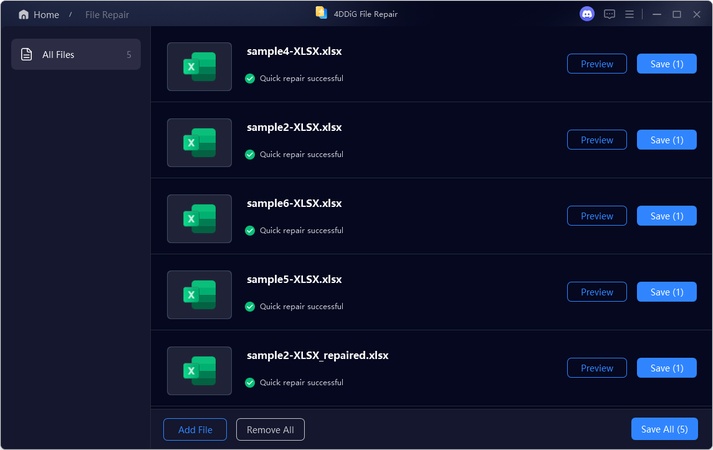713x450 pixels.
Task: Open the feedback chat icon
Action: pos(609,14)
